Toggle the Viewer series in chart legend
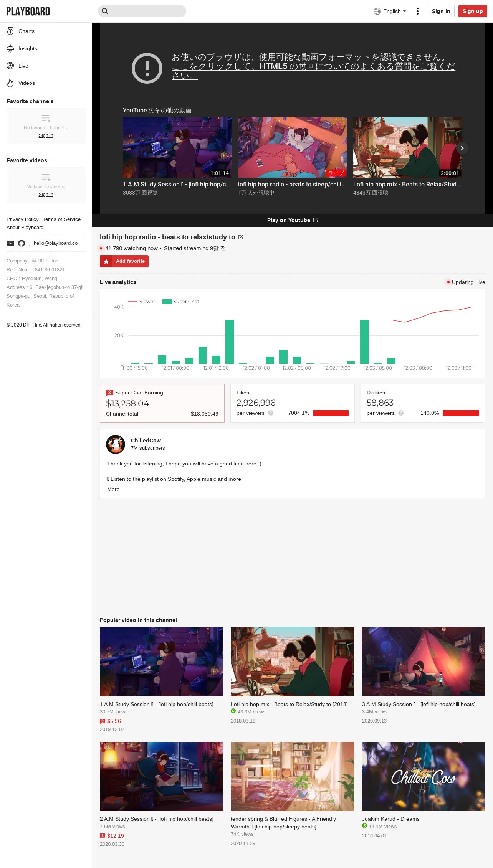Image resolution: width=493 pixels, height=868 pixels. (x=142, y=302)
